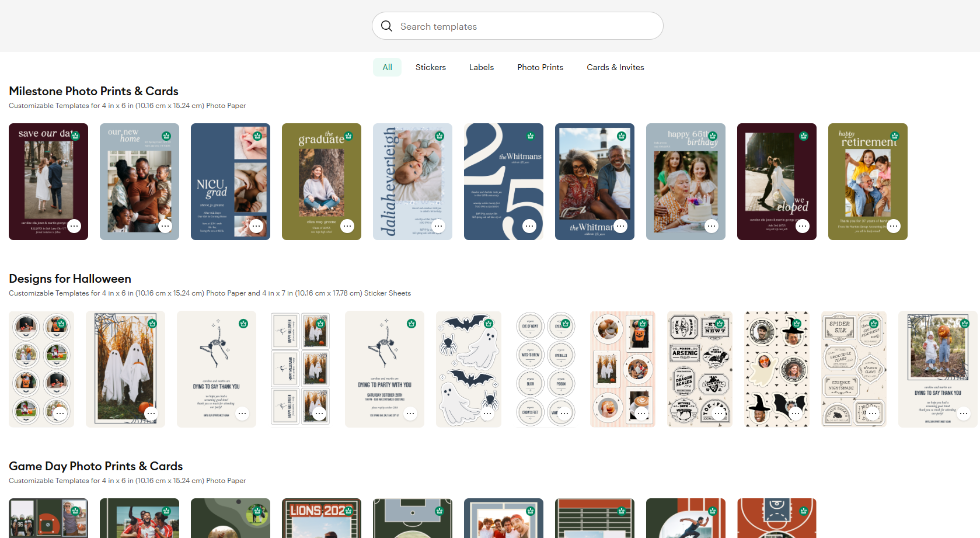The height and width of the screenshot is (538, 980).
Task: Select the basketball court game day template
Action: tap(777, 518)
